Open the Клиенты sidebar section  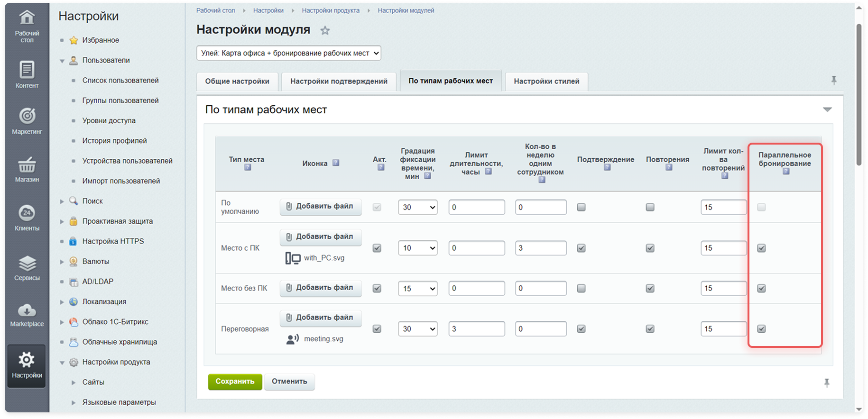coord(27,218)
